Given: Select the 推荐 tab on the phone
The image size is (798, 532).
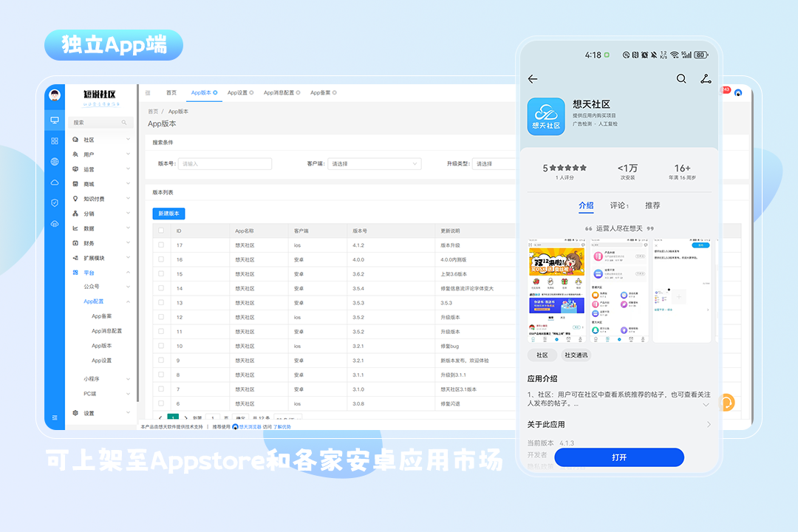Looking at the screenshot, I should (x=652, y=205).
